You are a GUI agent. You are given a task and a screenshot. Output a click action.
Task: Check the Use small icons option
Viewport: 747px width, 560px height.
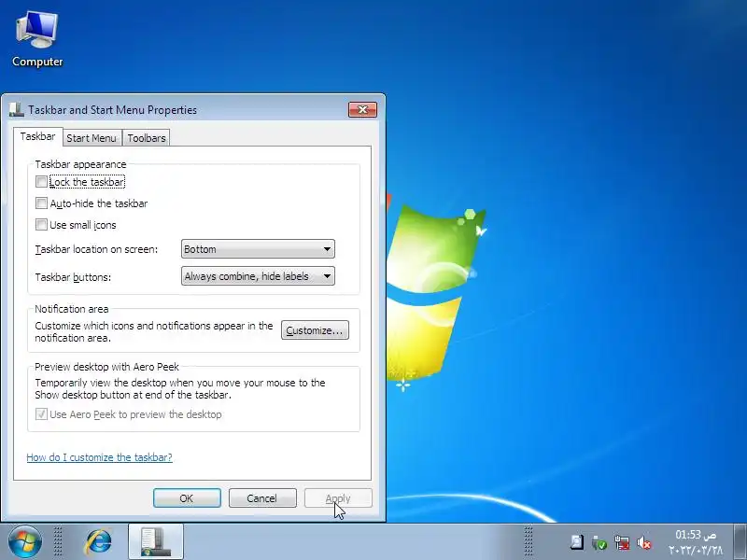[41, 224]
